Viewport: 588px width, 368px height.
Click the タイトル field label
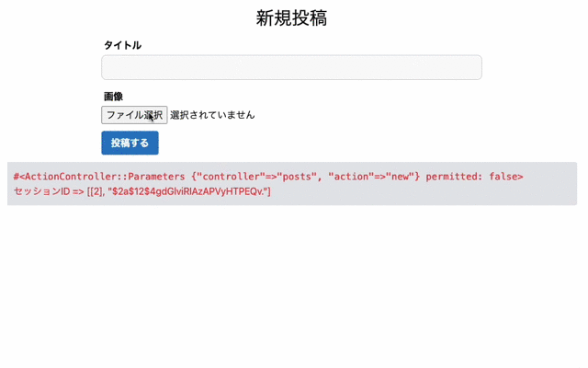pyautogui.click(x=122, y=45)
